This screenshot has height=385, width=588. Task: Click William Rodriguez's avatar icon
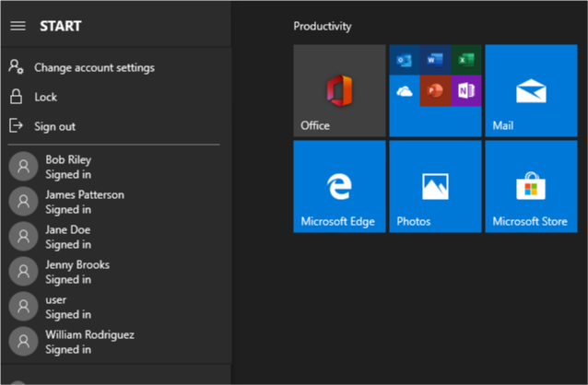tap(23, 341)
